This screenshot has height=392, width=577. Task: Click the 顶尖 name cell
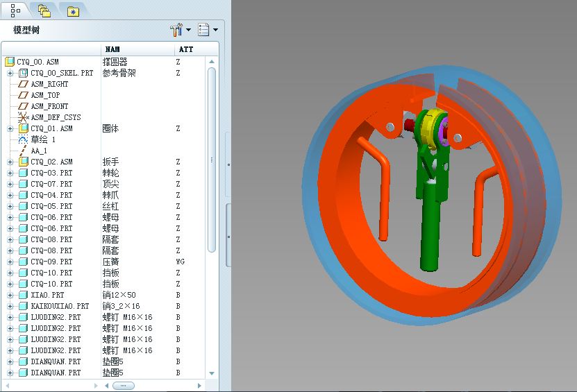point(111,184)
